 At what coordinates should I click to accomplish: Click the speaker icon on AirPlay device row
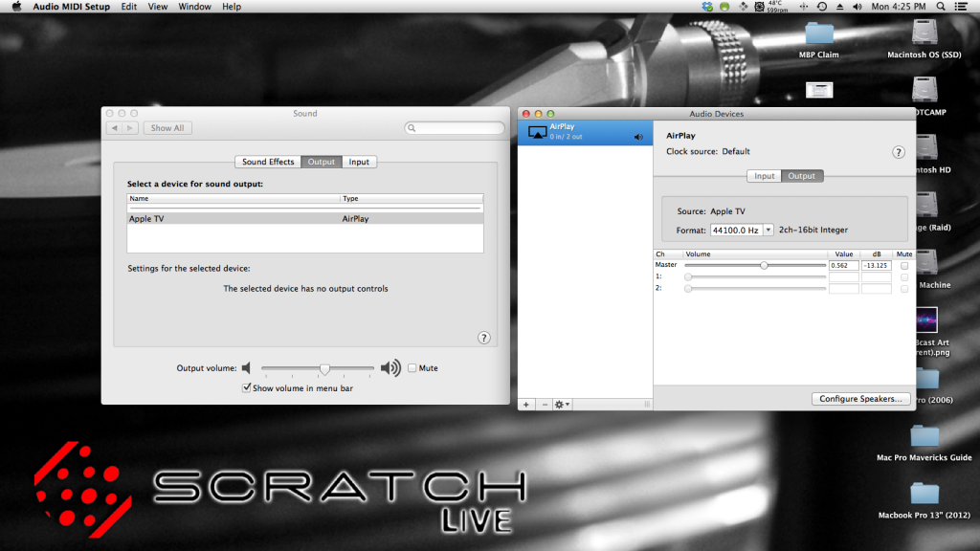coord(638,137)
